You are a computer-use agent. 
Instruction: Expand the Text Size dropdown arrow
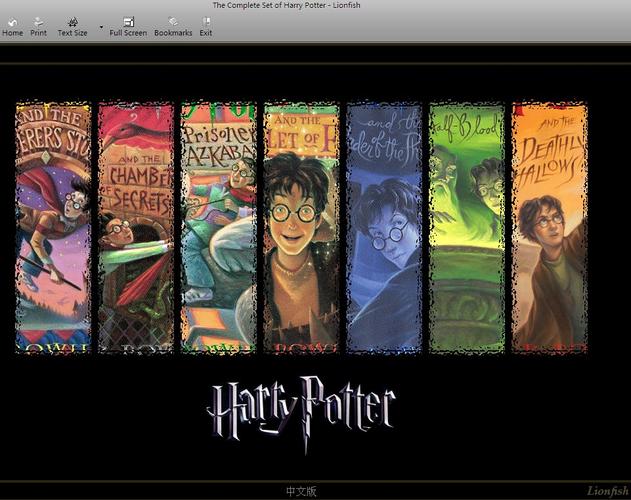pyautogui.click(x=101, y=26)
